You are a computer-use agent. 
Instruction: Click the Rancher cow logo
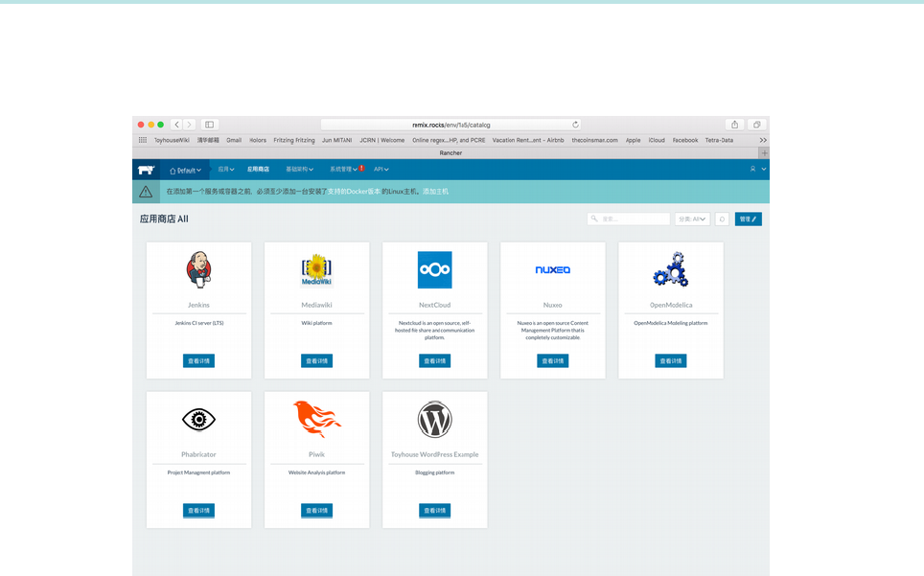146,171
